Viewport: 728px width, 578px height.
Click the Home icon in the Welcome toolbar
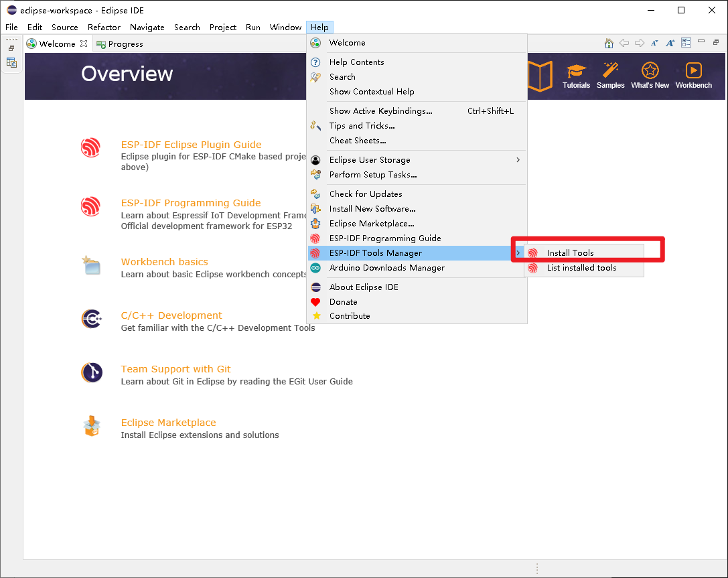click(x=608, y=43)
